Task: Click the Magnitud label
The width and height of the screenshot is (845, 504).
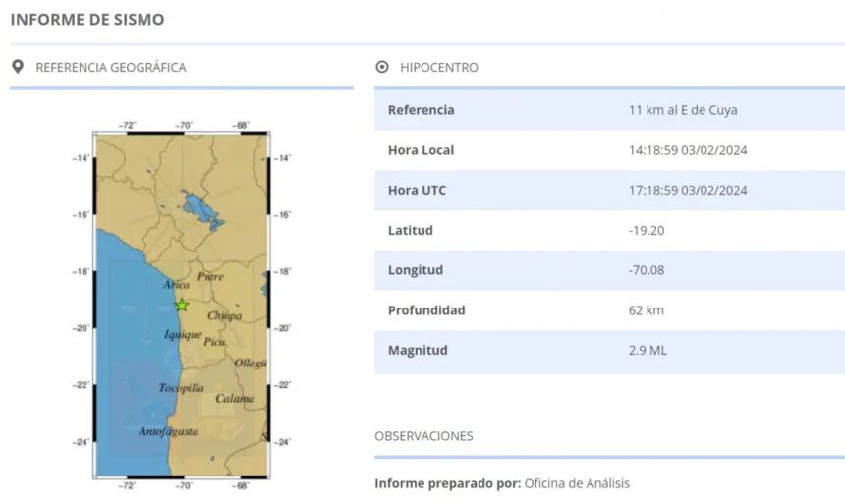Action: pyautogui.click(x=418, y=351)
